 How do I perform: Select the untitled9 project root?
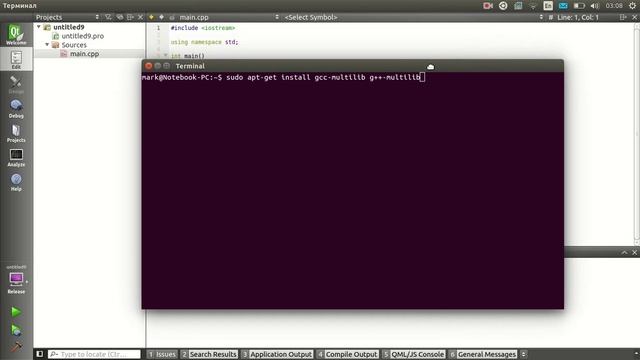[68, 27]
